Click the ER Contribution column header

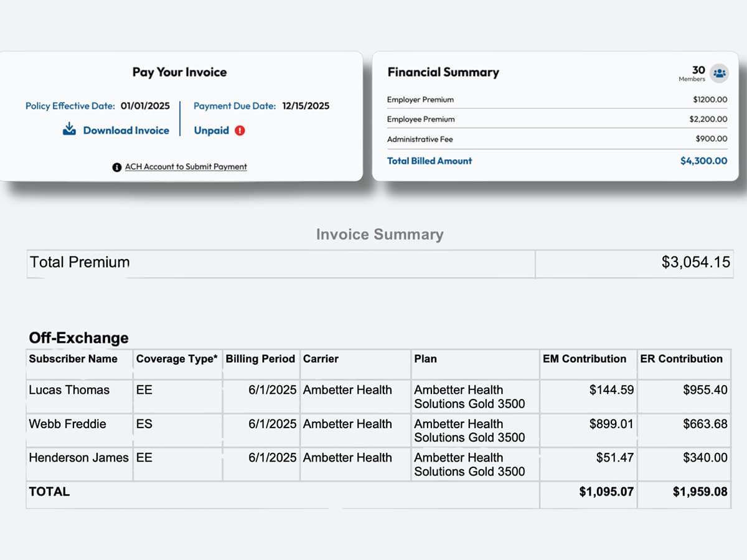(681, 359)
